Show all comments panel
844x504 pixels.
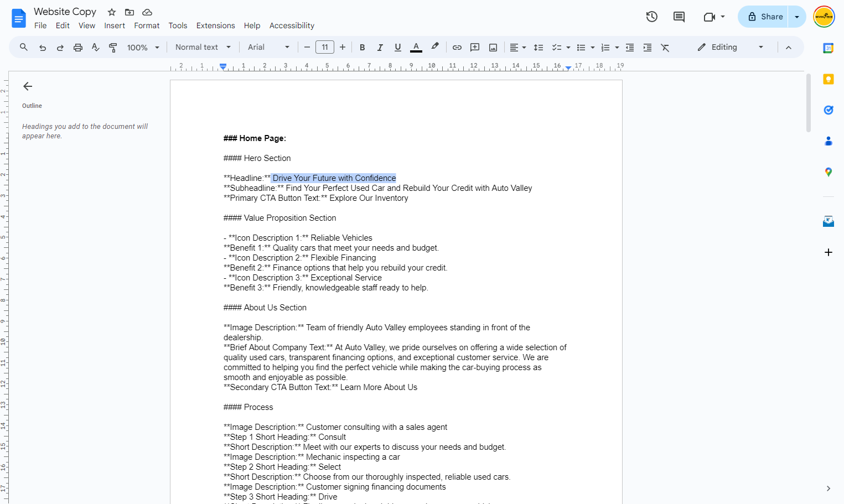(x=679, y=17)
